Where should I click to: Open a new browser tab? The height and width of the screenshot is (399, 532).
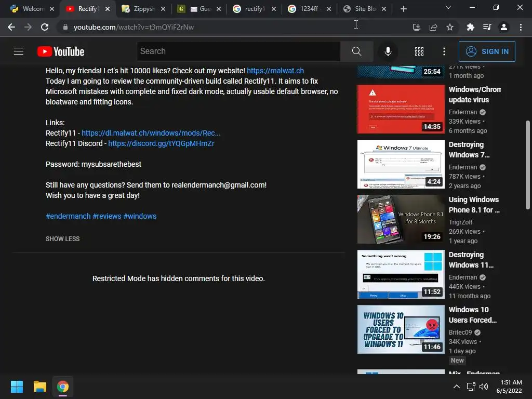click(x=403, y=9)
